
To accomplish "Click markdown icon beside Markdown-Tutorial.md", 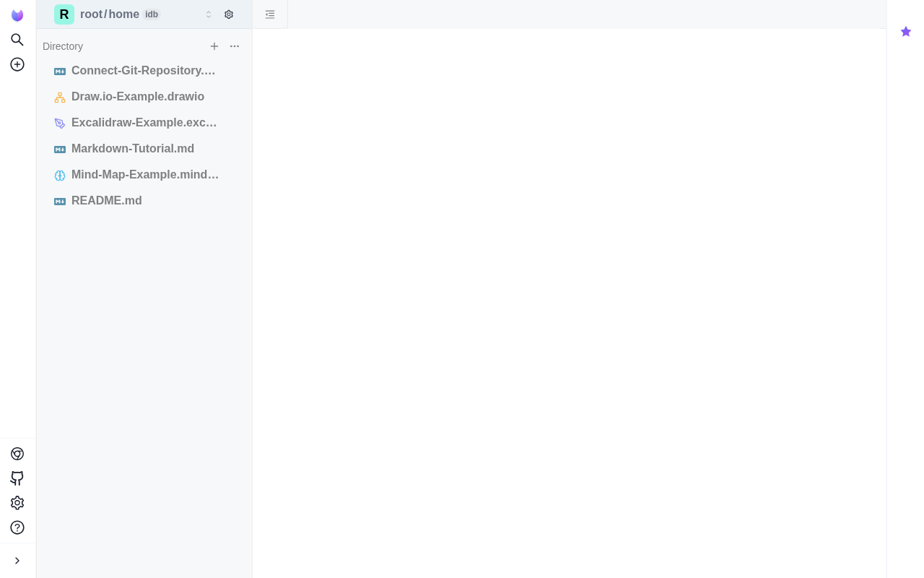I will pyautogui.click(x=60, y=150).
